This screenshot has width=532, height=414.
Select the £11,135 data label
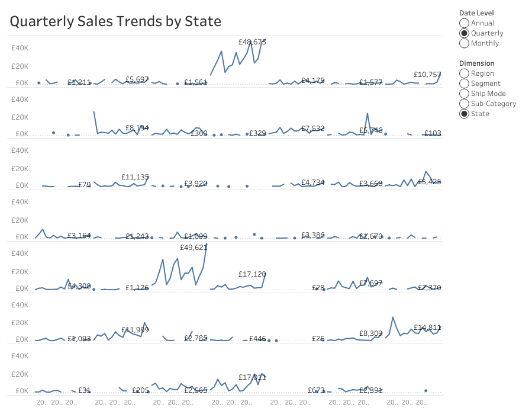135,177
